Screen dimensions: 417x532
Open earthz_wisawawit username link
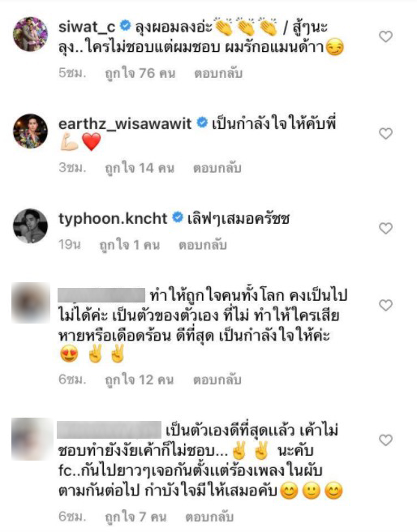(125, 124)
